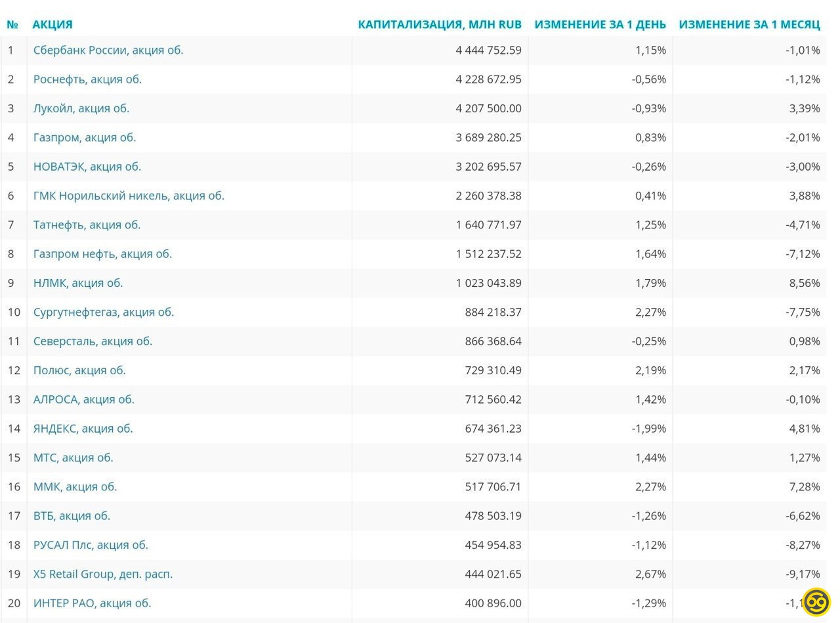Open the Газпром нефть stock link
840x623 pixels.
point(102,254)
